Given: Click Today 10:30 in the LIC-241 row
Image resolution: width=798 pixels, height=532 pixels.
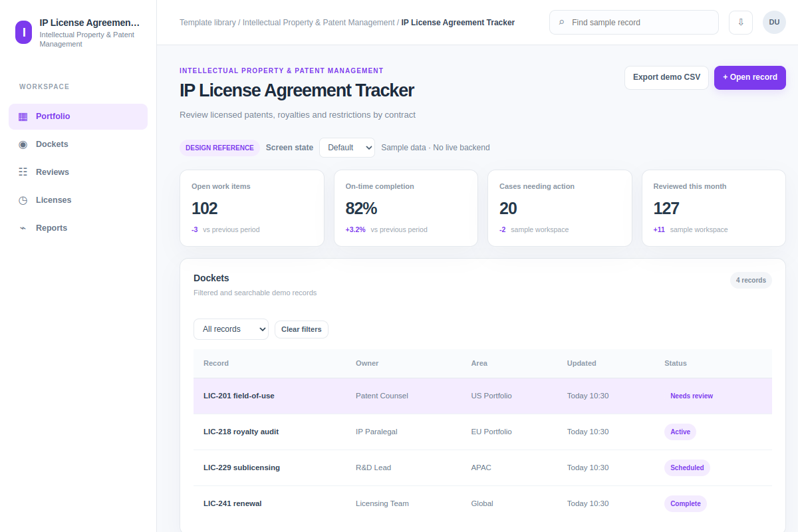Looking at the screenshot, I should [588, 503].
